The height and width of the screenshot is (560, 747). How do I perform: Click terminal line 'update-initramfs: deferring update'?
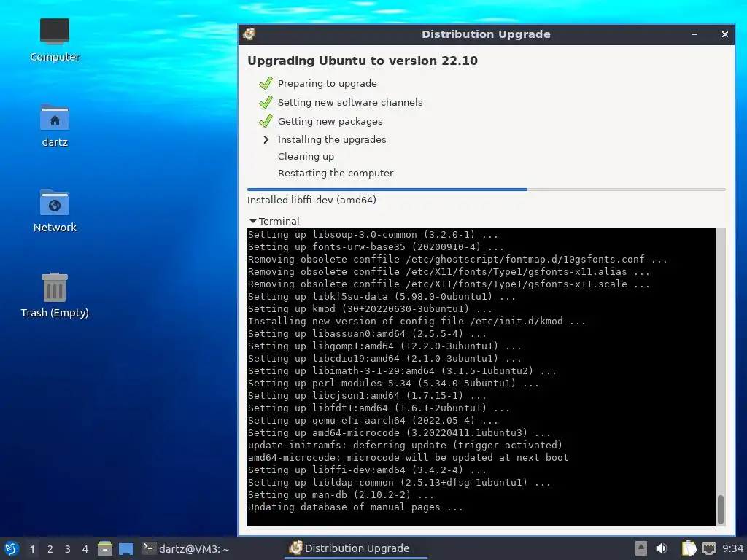(405, 446)
